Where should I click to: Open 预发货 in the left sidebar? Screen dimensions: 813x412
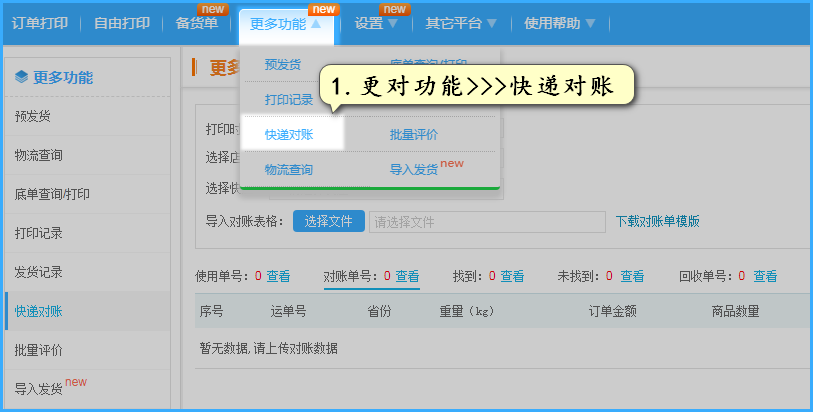pos(87,116)
